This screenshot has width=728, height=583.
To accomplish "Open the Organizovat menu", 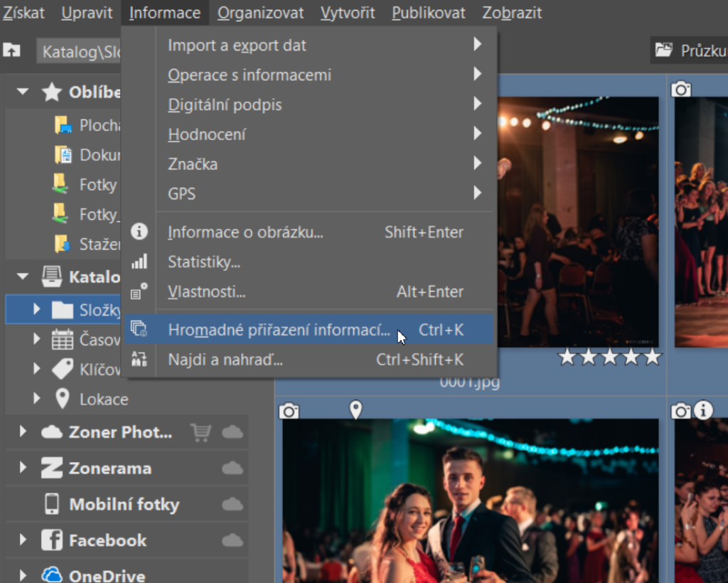I will pyautogui.click(x=260, y=13).
